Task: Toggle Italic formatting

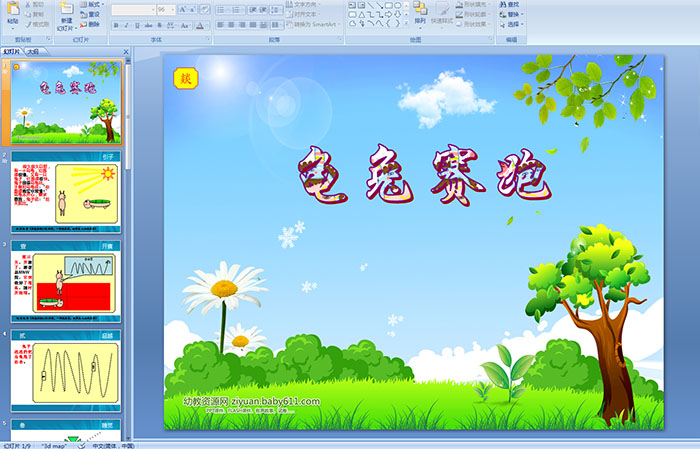Action: click(x=126, y=25)
